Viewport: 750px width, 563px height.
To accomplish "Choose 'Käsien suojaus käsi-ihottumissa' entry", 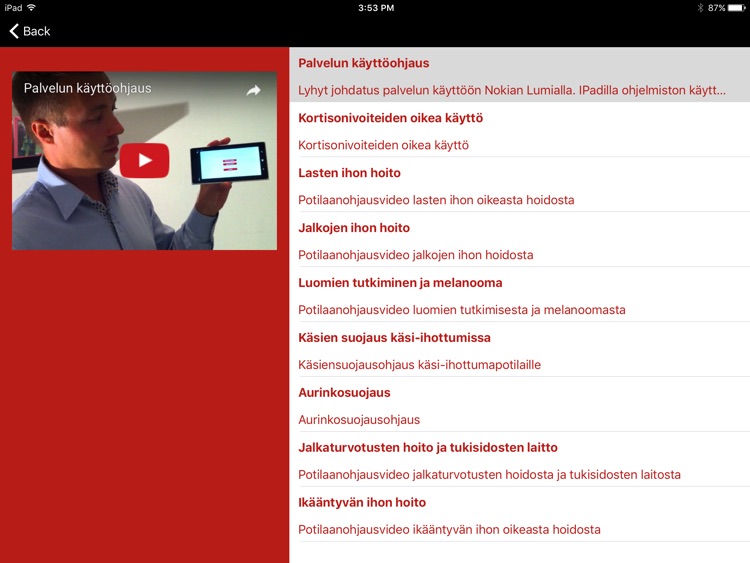I will 394,338.
